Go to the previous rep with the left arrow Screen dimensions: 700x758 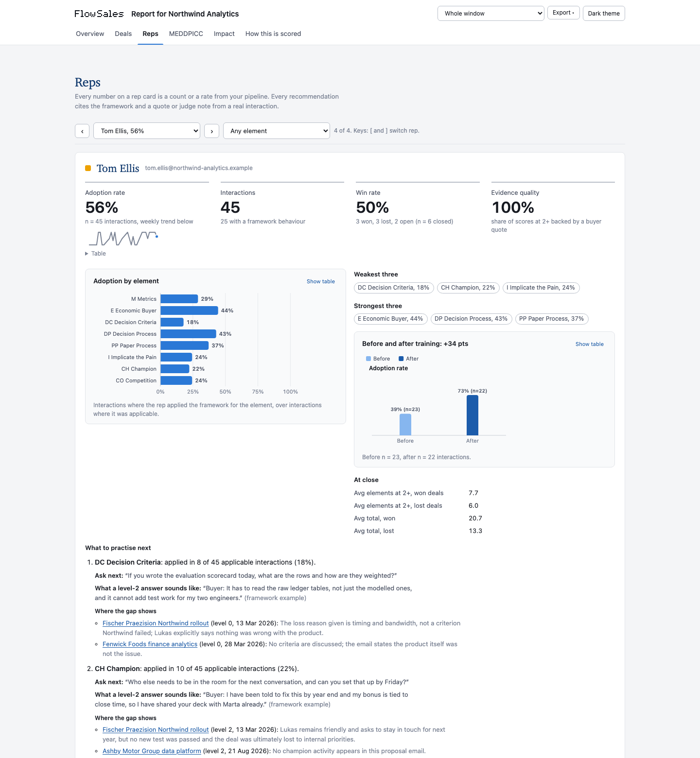tap(82, 131)
